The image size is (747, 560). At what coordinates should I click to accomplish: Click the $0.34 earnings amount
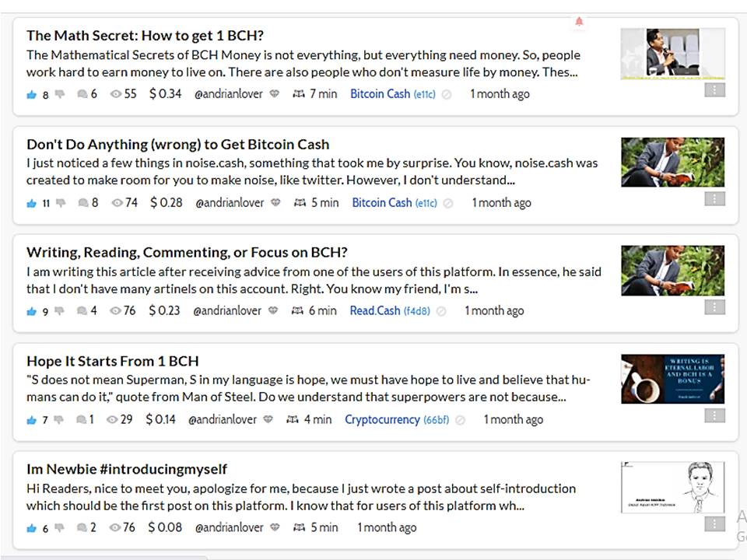tap(165, 94)
